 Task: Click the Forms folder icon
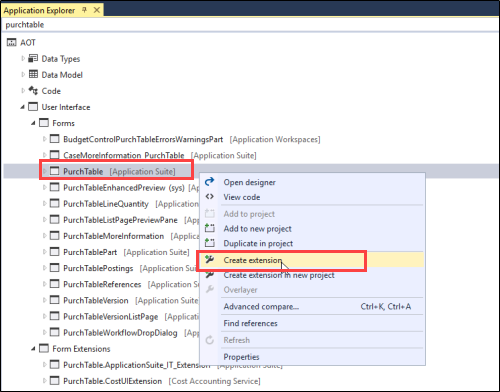(44, 123)
